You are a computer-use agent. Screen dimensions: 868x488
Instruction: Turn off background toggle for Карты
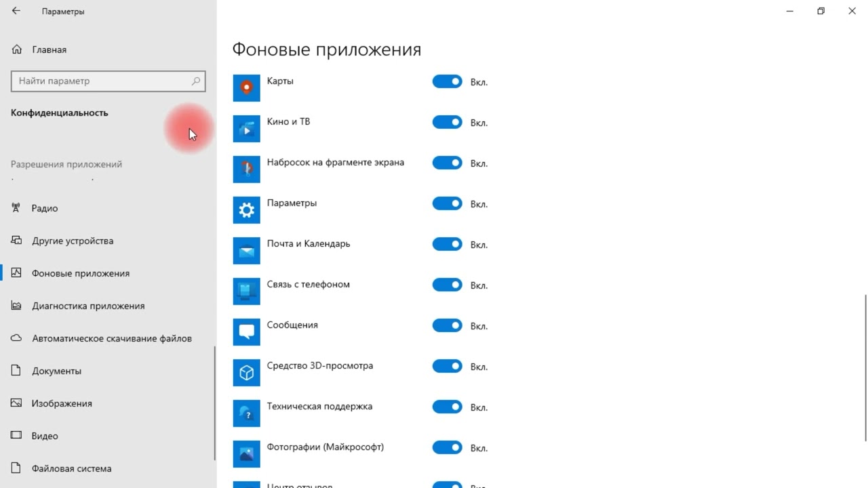[x=447, y=81]
